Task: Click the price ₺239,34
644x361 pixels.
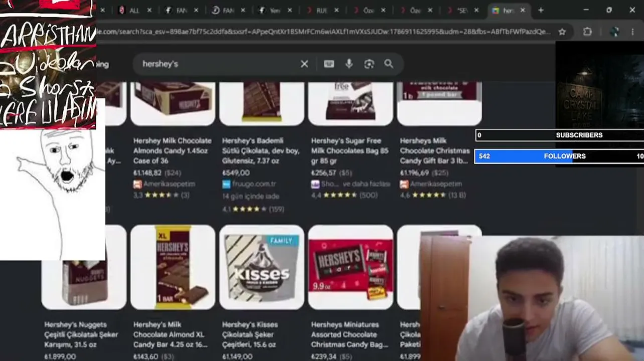Action: pyautogui.click(x=324, y=356)
